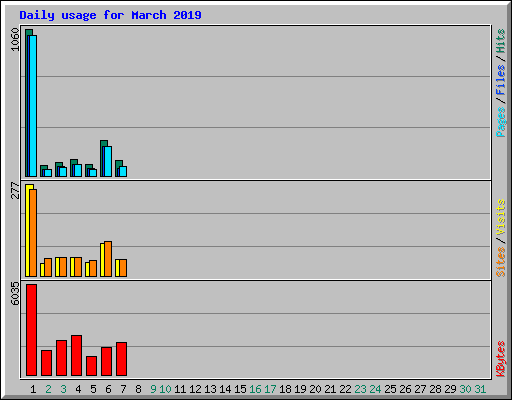Viewport: 512px width, 400px height.
Task: Click day label 23 on the axis
Action: [x=360, y=389]
